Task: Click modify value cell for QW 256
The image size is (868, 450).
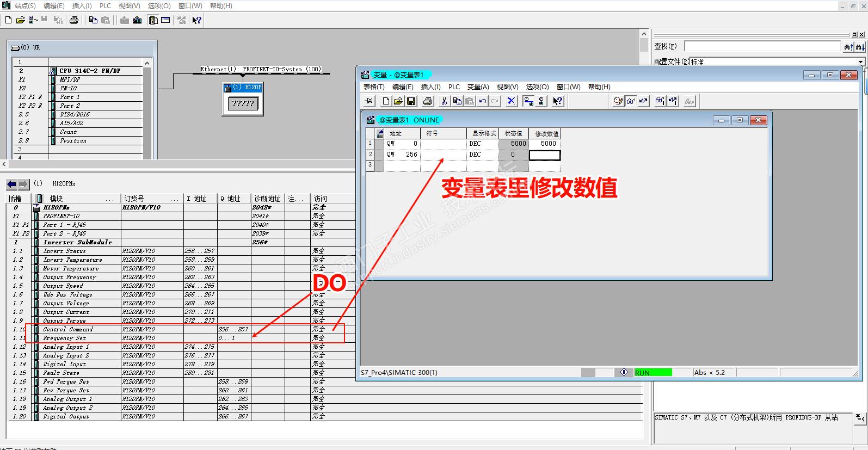Action: 545,155
